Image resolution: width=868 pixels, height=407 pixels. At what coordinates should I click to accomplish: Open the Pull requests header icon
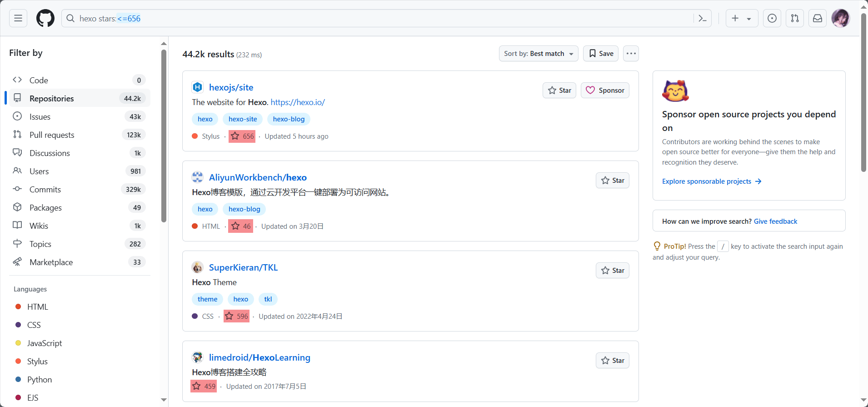tap(795, 18)
